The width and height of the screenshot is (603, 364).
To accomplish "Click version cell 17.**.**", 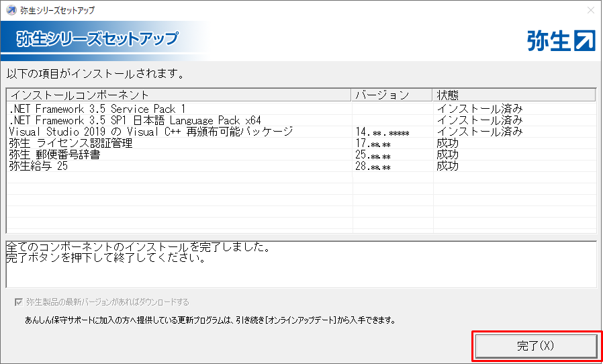I will [x=373, y=144].
